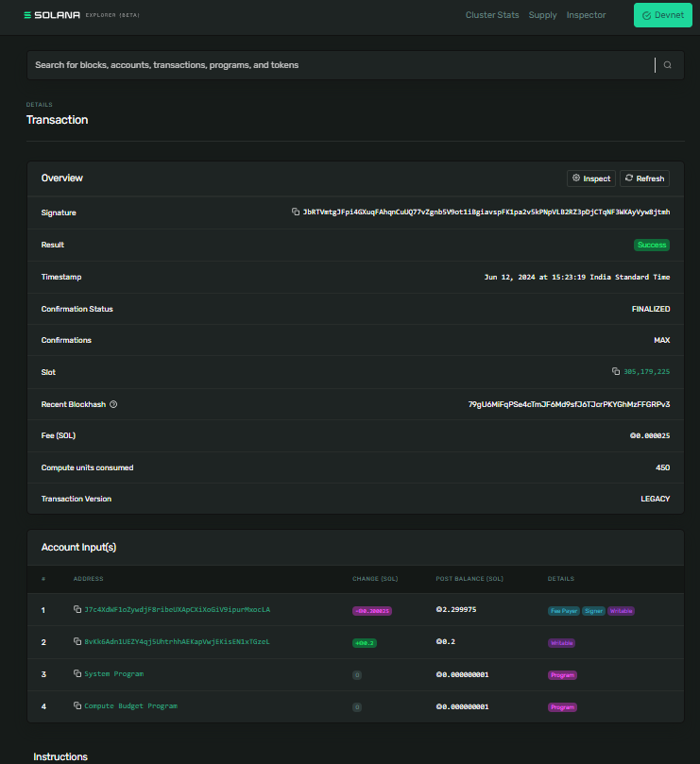Click the Instructions section heading
This screenshot has height=764, width=700.
pos(60,756)
